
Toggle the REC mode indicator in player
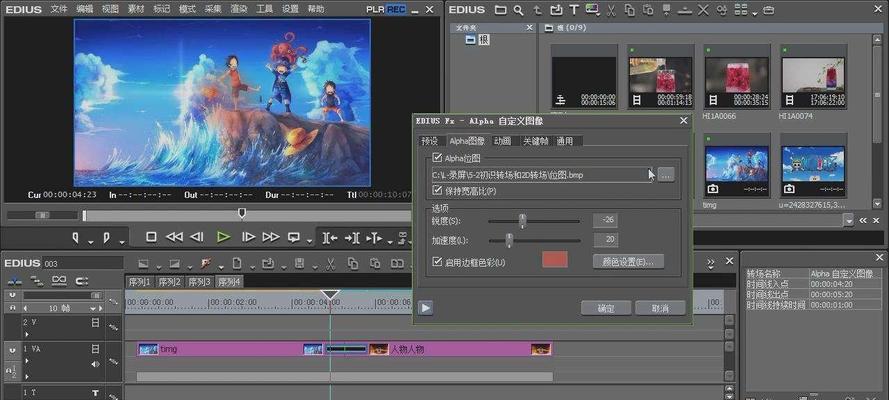point(396,9)
